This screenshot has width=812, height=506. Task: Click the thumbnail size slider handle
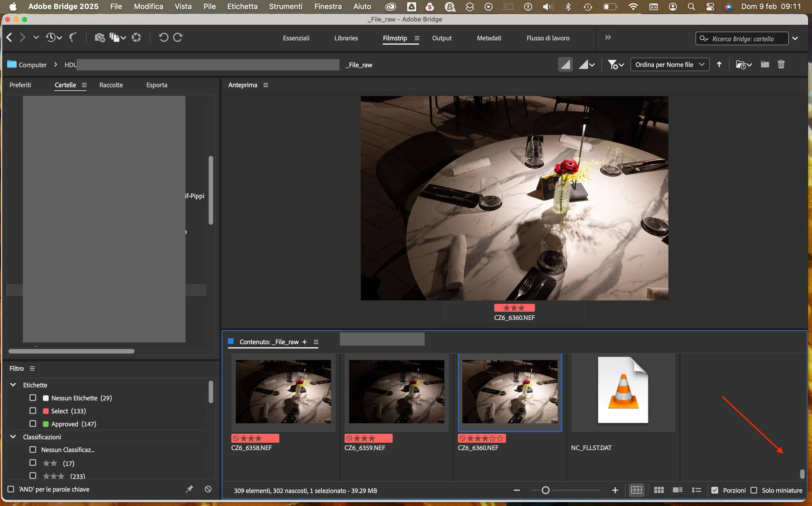coord(545,490)
